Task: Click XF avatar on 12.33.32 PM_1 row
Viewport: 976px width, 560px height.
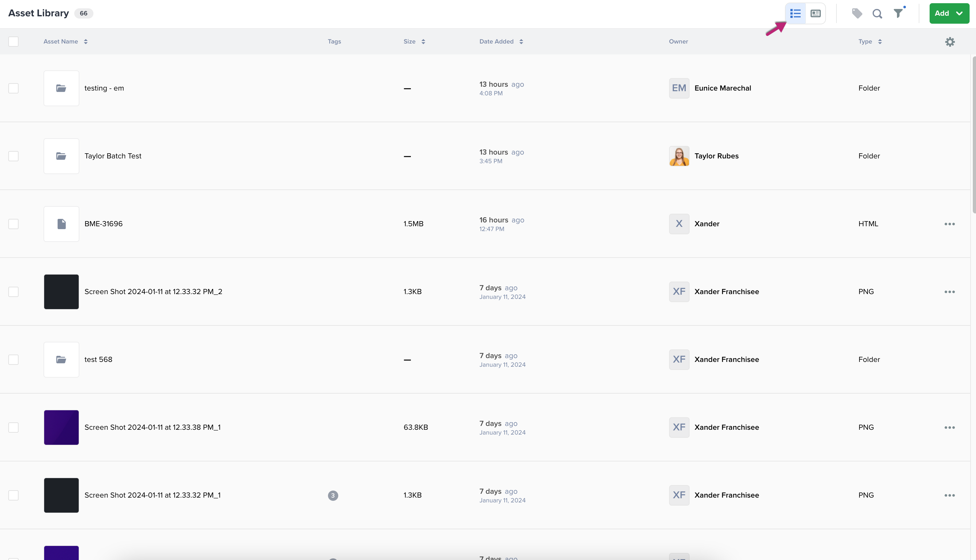Action: (679, 495)
